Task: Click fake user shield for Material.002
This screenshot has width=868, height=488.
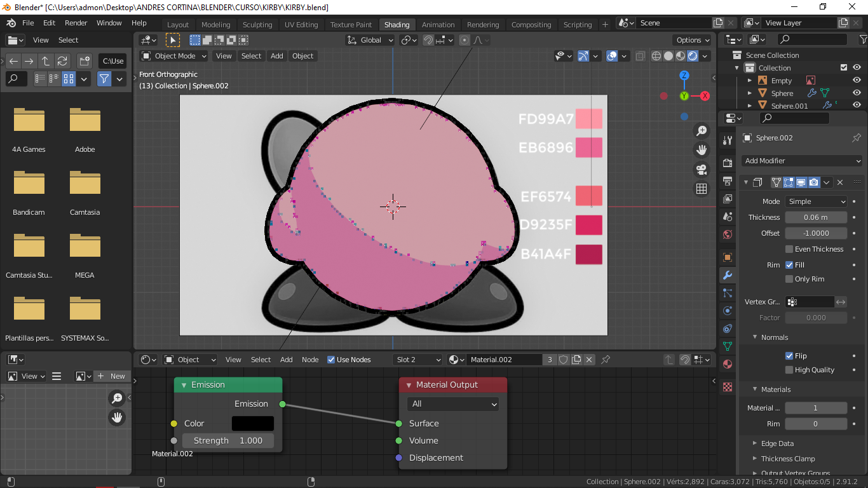Action: coord(563,360)
